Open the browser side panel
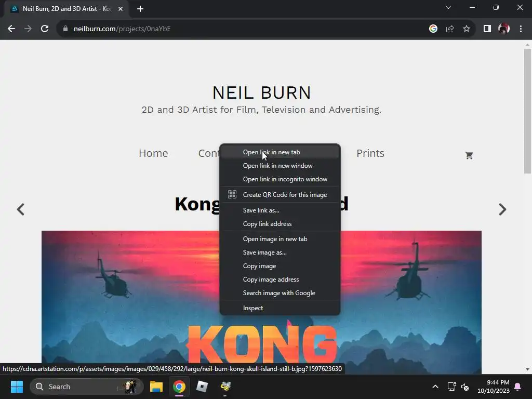The image size is (532, 399). click(x=487, y=29)
